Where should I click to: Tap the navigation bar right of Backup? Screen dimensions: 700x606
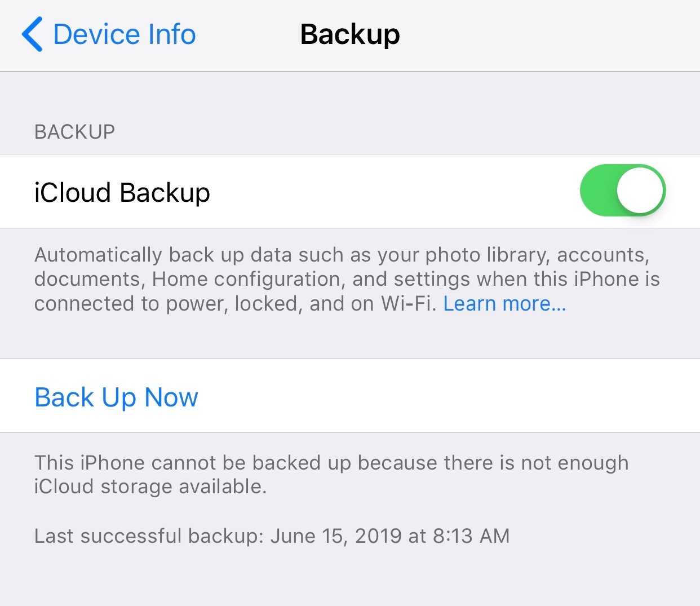pyautogui.click(x=550, y=35)
